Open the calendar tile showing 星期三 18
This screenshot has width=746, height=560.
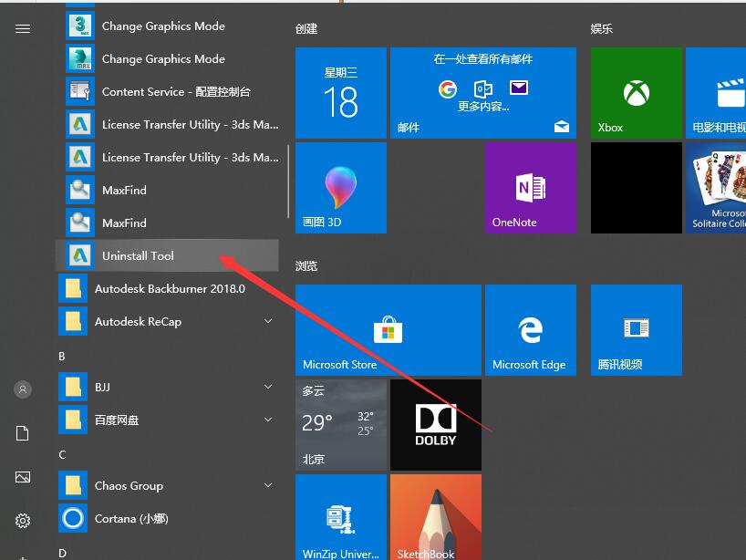click(341, 93)
